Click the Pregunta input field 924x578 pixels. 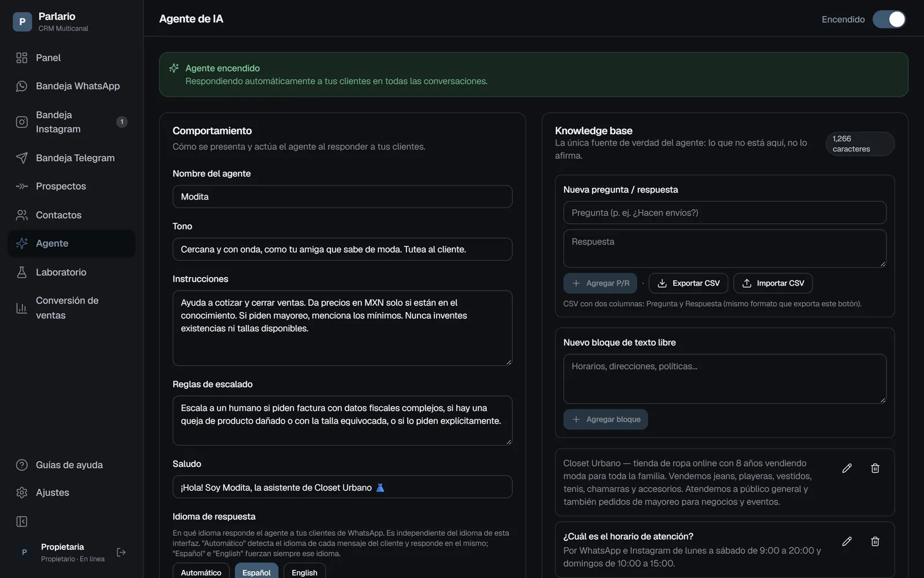725,213
